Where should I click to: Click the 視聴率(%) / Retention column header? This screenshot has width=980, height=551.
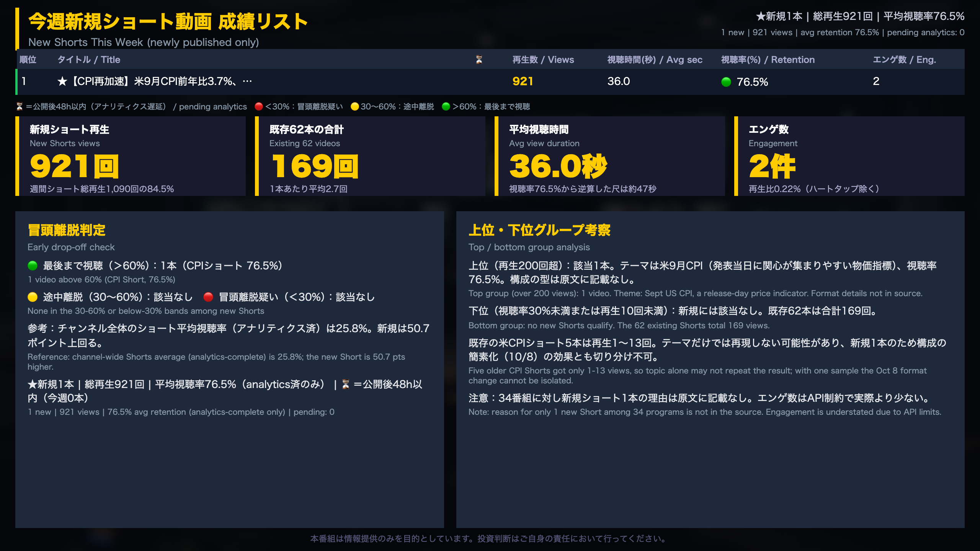(768, 60)
